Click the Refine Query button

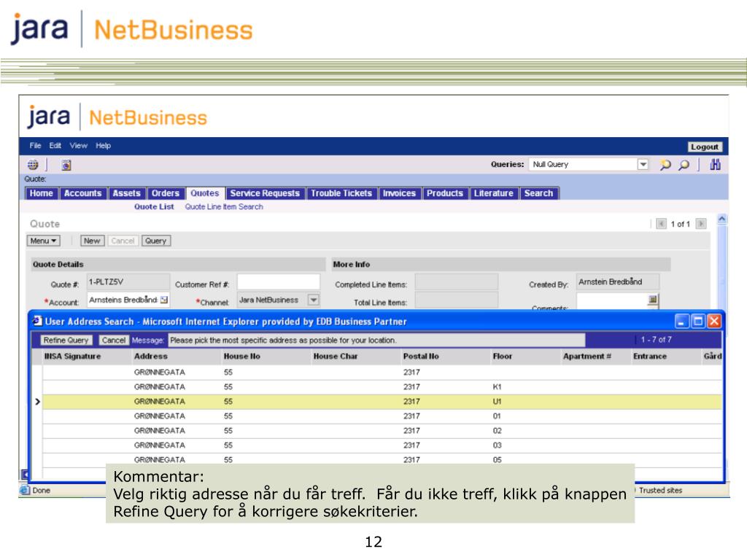(66, 340)
